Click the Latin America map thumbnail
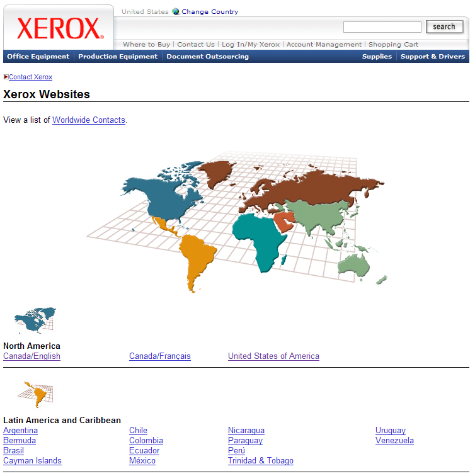The width and height of the screenshot is (475, 476). point(35,395)
